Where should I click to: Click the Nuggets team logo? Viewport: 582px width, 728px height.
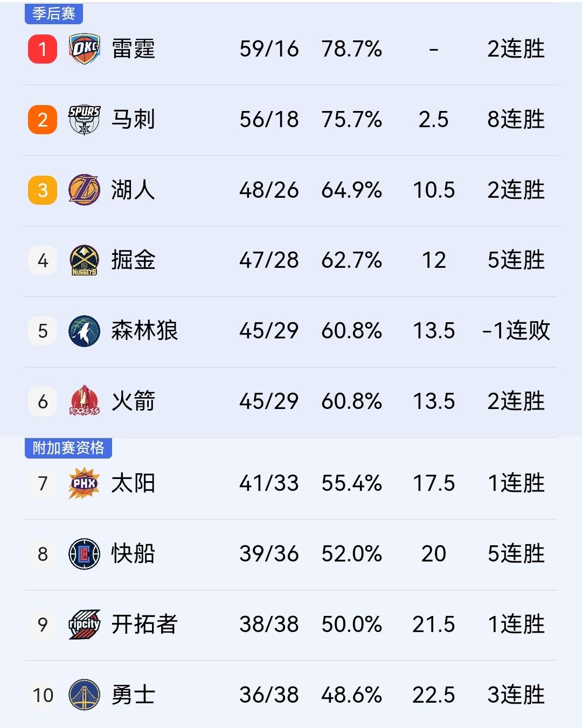83,261
